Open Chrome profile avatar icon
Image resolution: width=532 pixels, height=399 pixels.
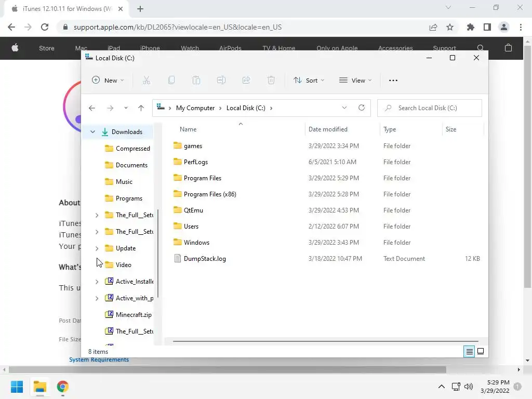tap(504, 27)
